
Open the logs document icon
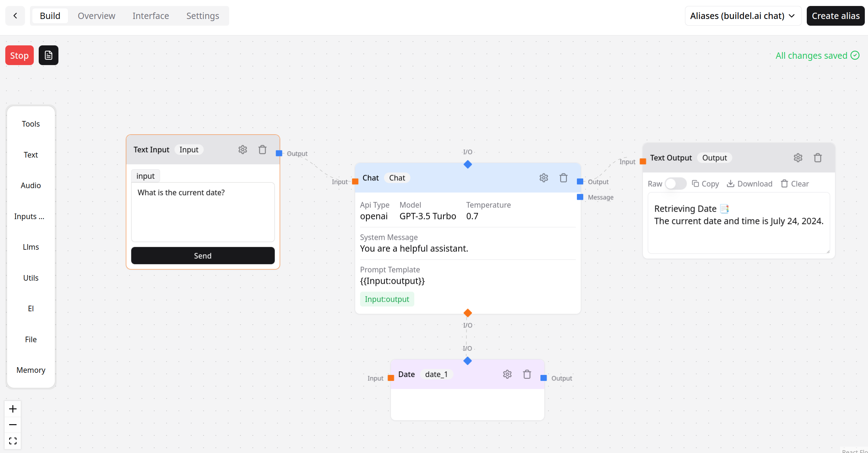(x=49, y=55)
